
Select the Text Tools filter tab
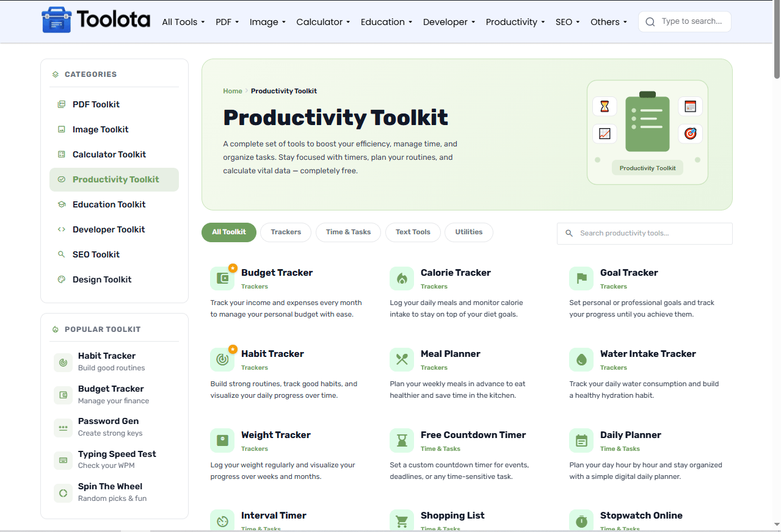(413, 232)
